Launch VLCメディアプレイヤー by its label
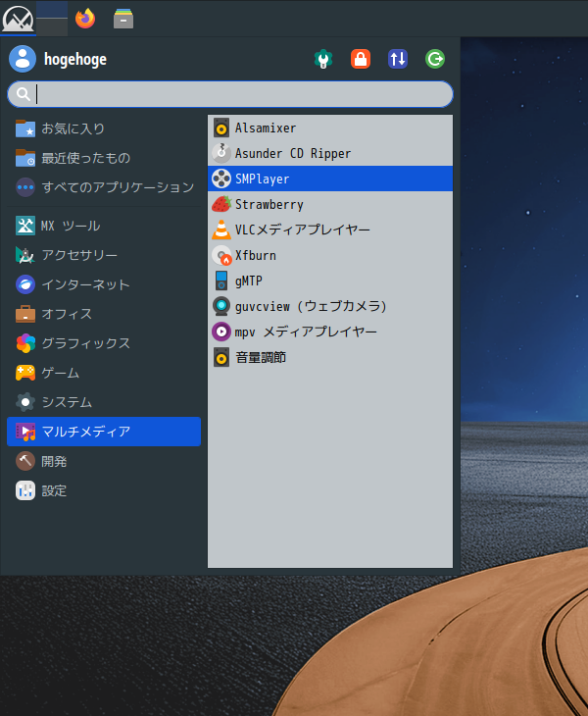 tap(303, 230)
